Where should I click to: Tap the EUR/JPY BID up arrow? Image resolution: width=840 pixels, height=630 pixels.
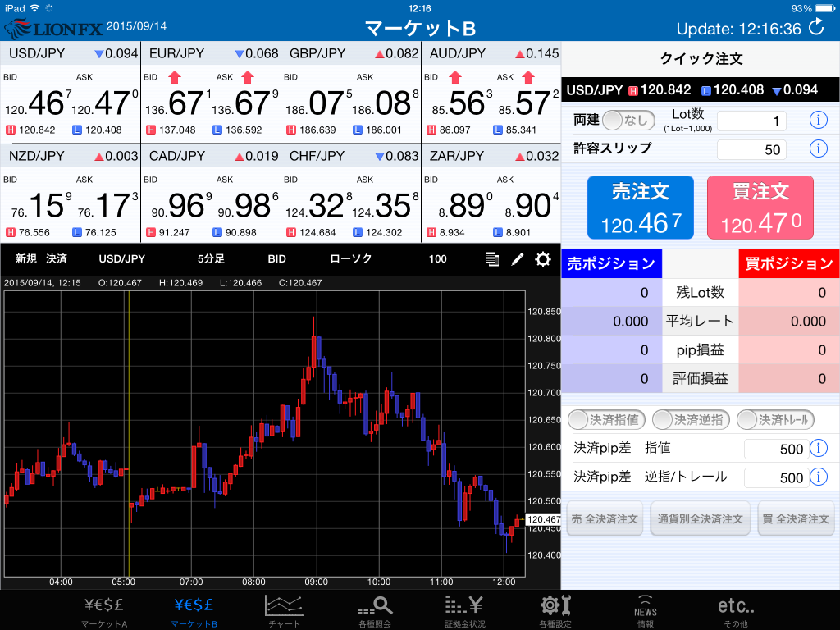(x=175, y=78)
